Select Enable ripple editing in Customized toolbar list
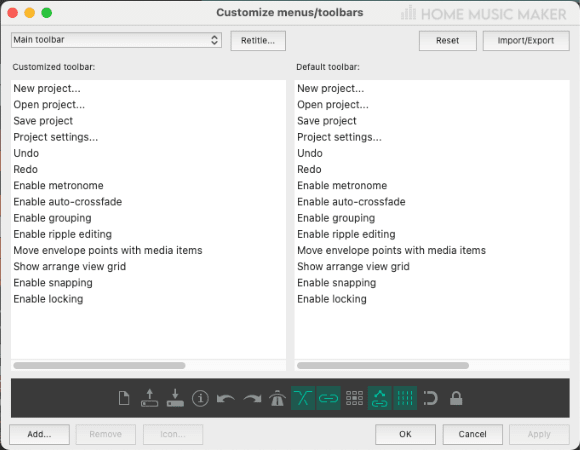Viewport: 580px width, 450px height. [x=148, y=234]
